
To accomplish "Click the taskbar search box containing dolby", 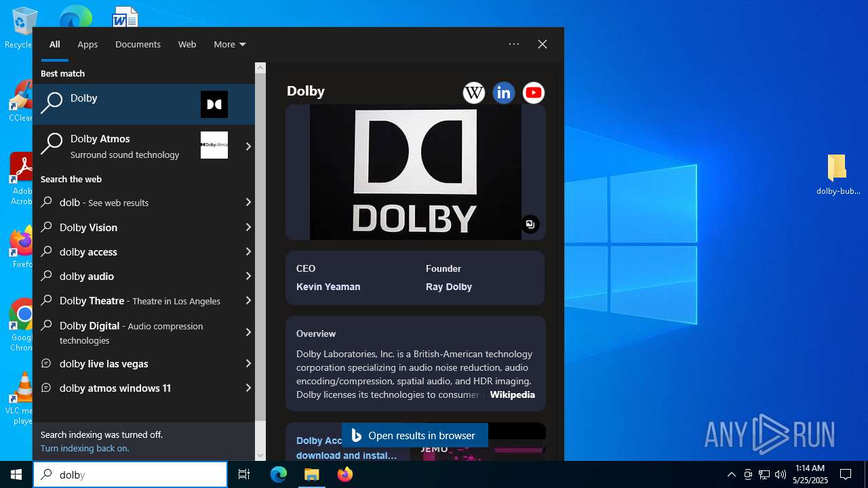I will pos(130,474).
